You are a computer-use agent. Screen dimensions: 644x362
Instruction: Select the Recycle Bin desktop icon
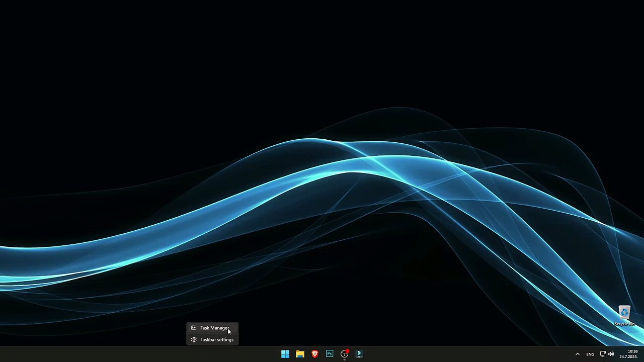[x=624, y=312]
